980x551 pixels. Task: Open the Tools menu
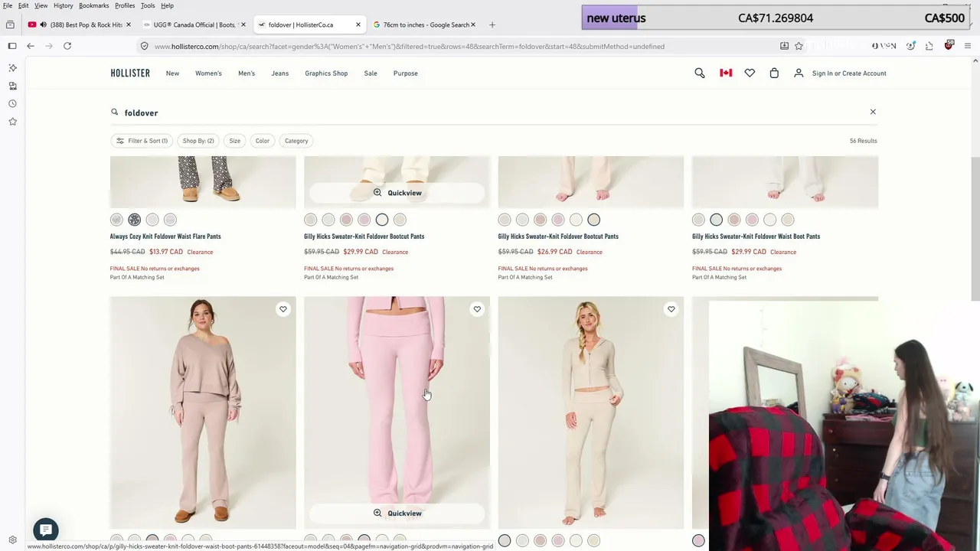tap(148, 5)
